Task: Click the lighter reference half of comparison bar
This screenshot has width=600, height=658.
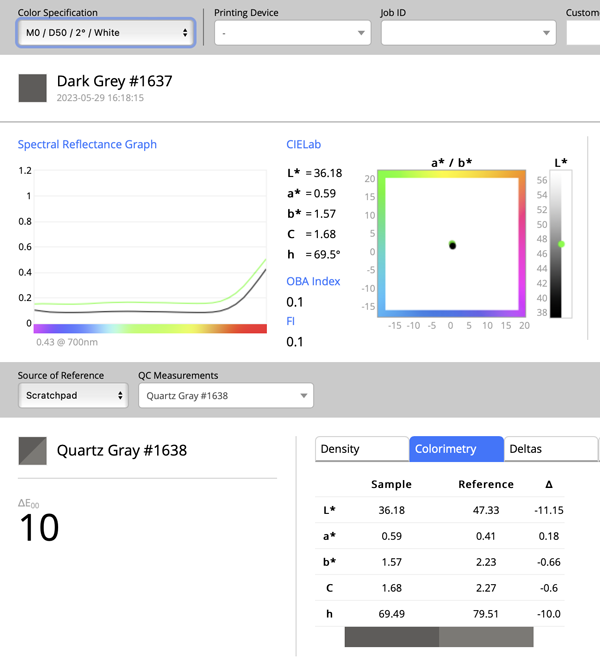Action: point(486,637)
